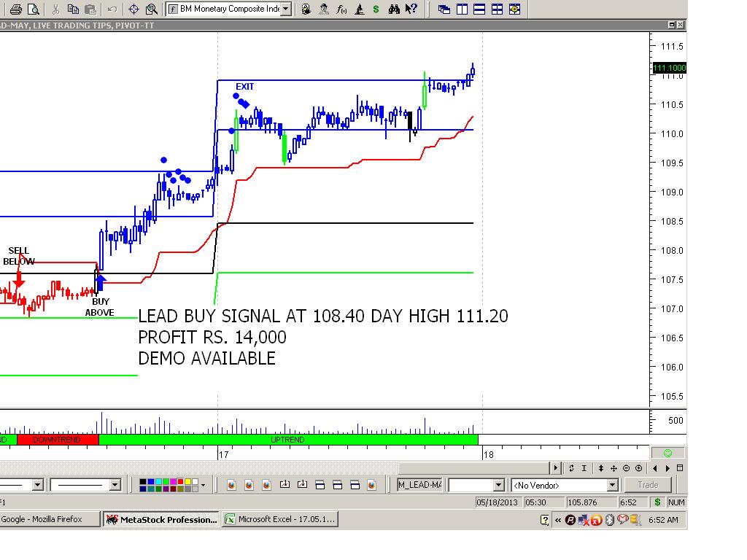Toggle NUM lock indicator in the status bar
Image resolution: width=747 pixels, height=560 pixels.
[675, 502]
